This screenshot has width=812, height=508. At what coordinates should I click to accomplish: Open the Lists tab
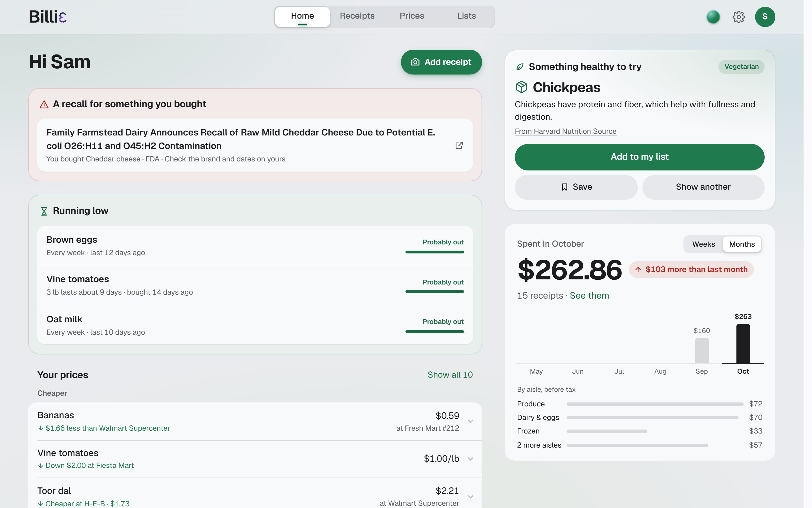466,16
